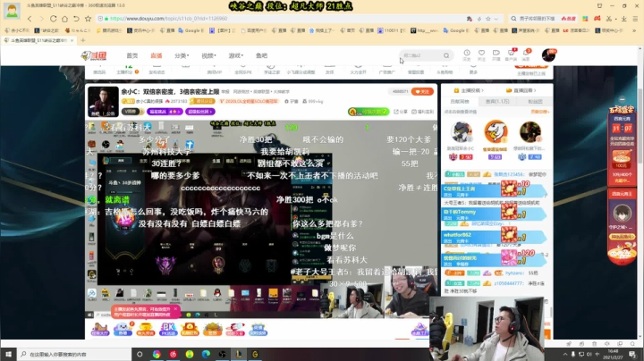Switch to the 粉丝团 tab
This screenshot has height=361, width=644.
(x=535, y=101)
